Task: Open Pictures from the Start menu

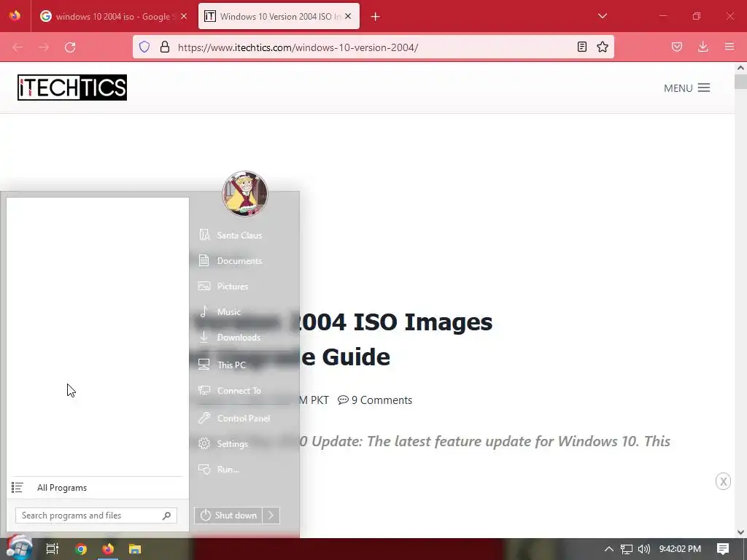Action: pos(233,286)
